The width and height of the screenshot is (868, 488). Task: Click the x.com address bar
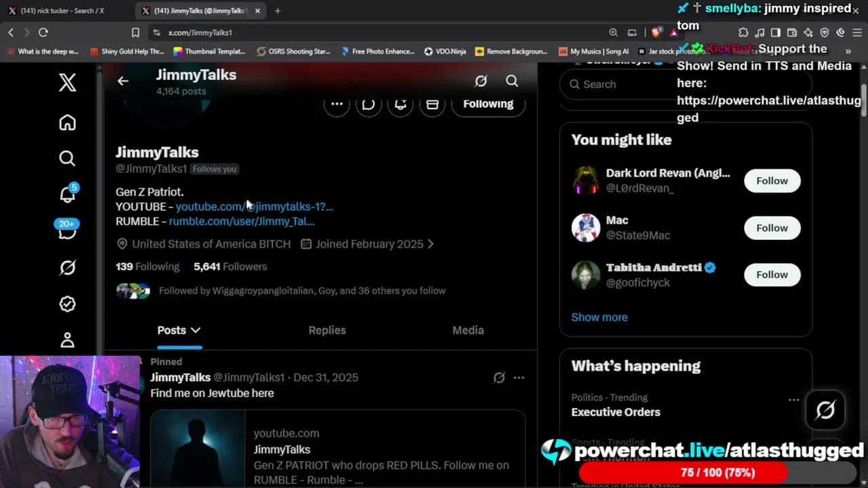(380, 33)
